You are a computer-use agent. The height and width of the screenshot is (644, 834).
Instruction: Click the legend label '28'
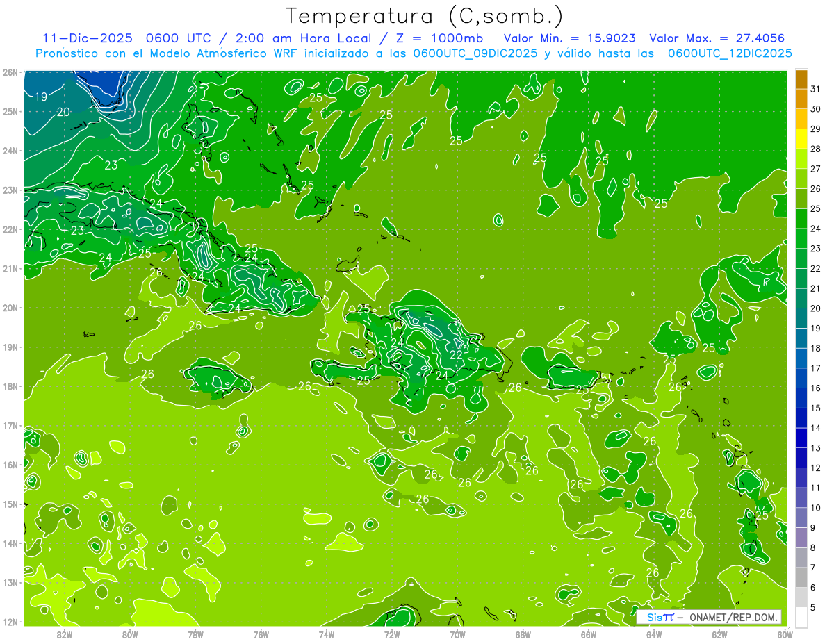(x=815, y=149)
